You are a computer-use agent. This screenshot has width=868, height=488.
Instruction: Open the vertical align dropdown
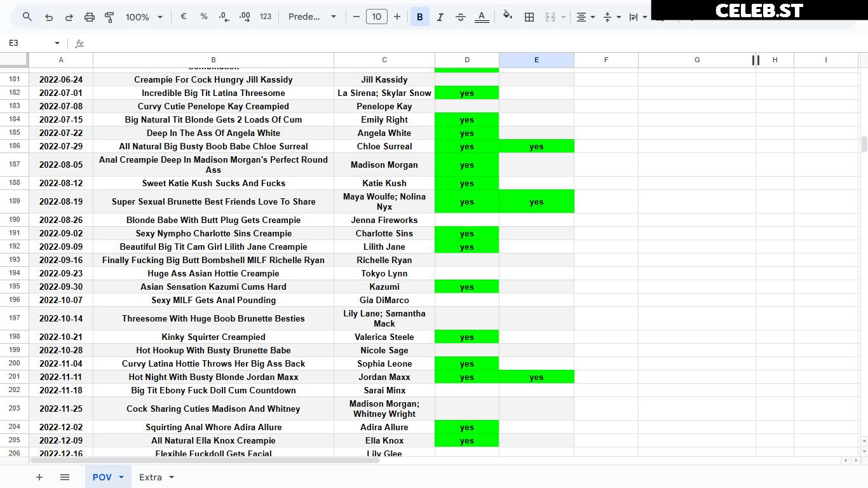612,17
